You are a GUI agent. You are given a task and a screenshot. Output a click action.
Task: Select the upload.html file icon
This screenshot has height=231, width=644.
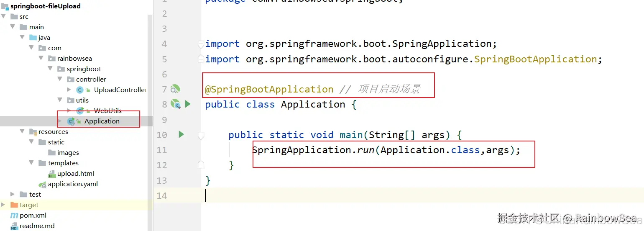click(52, 174)
